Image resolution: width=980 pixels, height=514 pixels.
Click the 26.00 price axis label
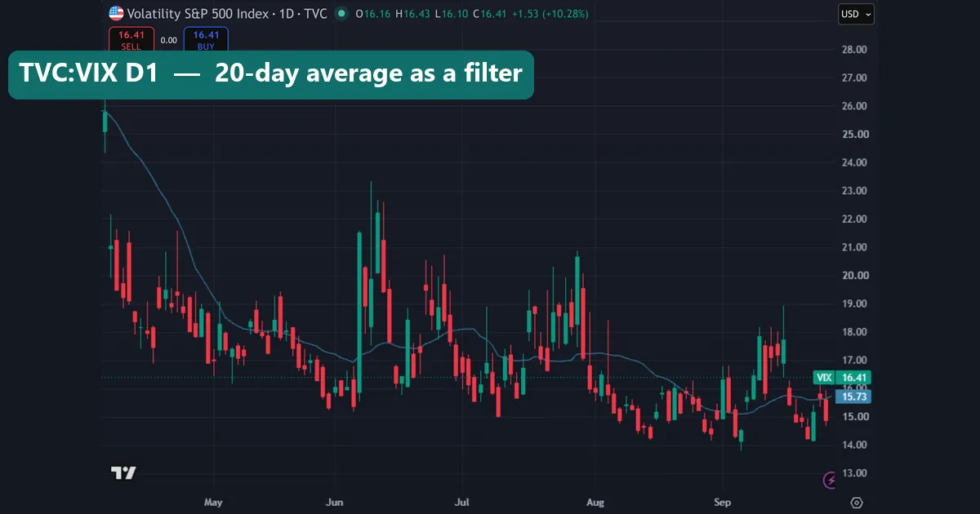tap(853, 106)
